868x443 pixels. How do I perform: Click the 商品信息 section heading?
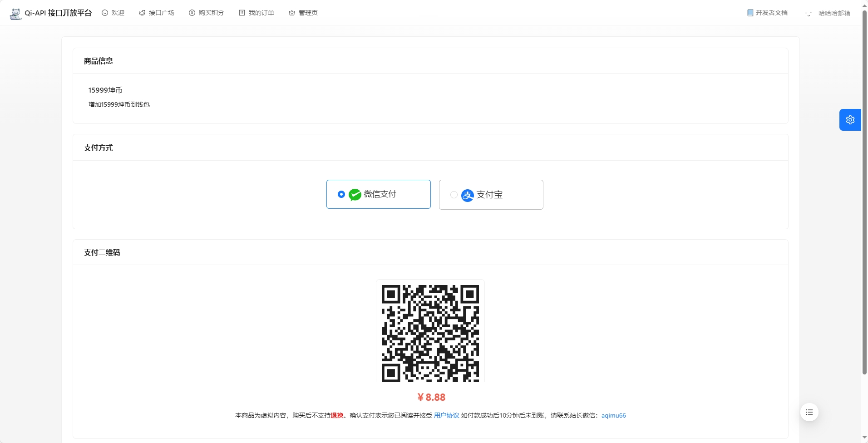(99, 61)
